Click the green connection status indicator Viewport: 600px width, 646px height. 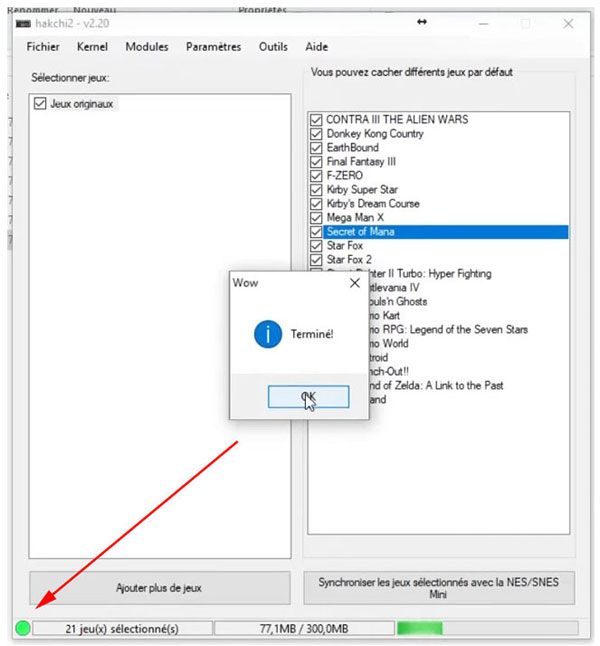coord(23,628)
